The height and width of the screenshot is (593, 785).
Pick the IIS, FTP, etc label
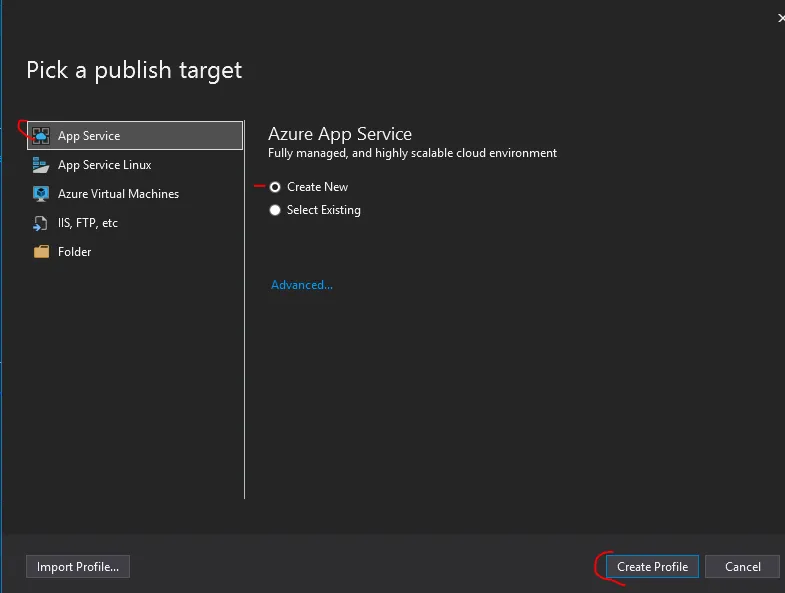click(x=88, y=223)
